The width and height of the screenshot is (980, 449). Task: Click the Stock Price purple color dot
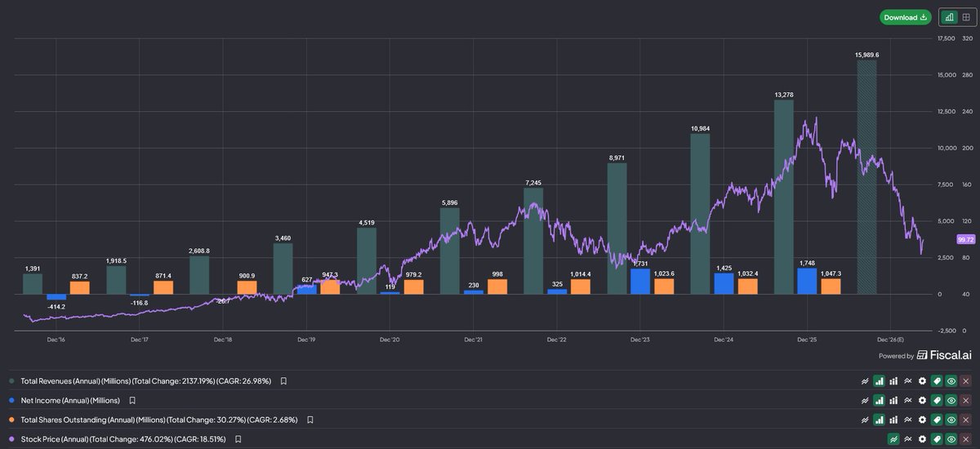tap(11, 439)
